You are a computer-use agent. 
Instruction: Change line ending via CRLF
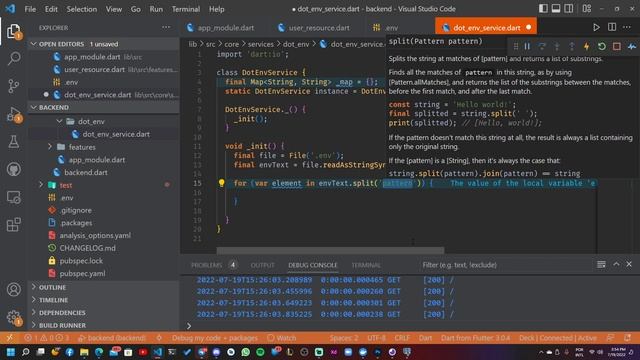(x=402, y=338)
